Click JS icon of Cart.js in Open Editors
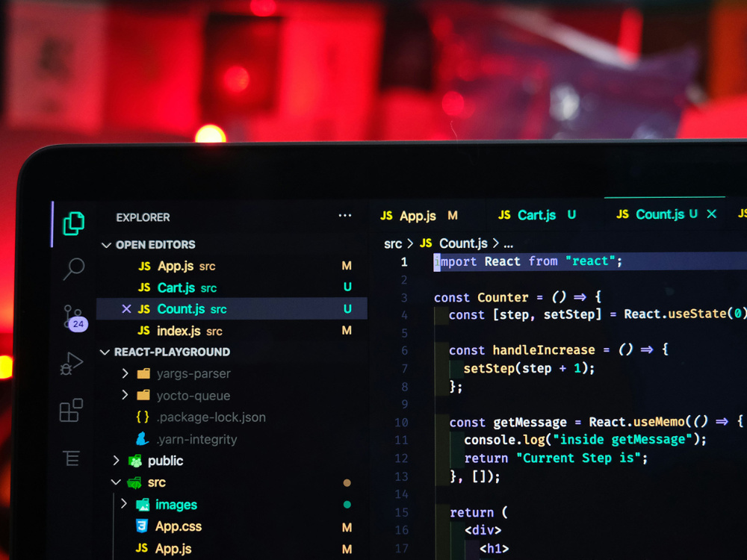 click(144, 287)
